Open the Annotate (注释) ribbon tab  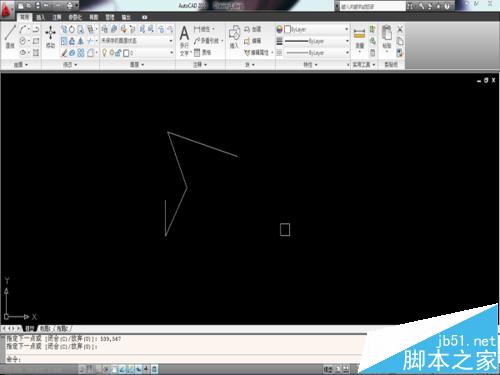(57, 17)
